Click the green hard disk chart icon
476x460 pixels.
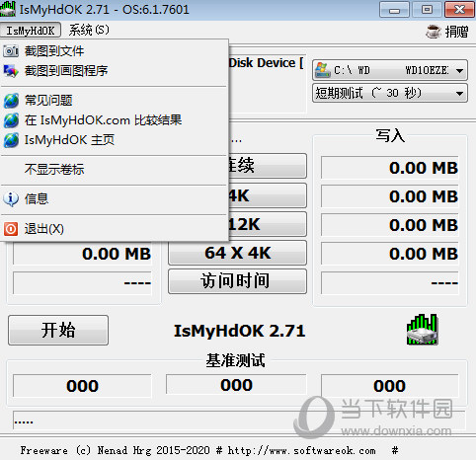click(422, 330)
